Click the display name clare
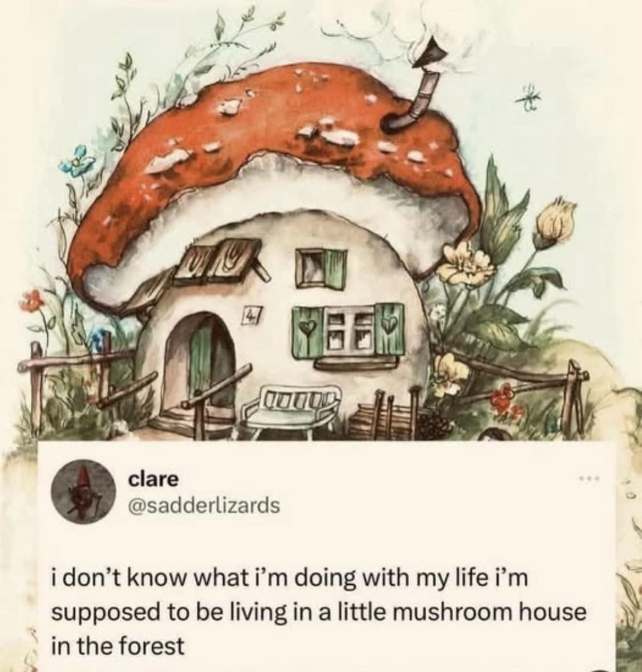This screenshot has height=672, width=642. point(153,480)
